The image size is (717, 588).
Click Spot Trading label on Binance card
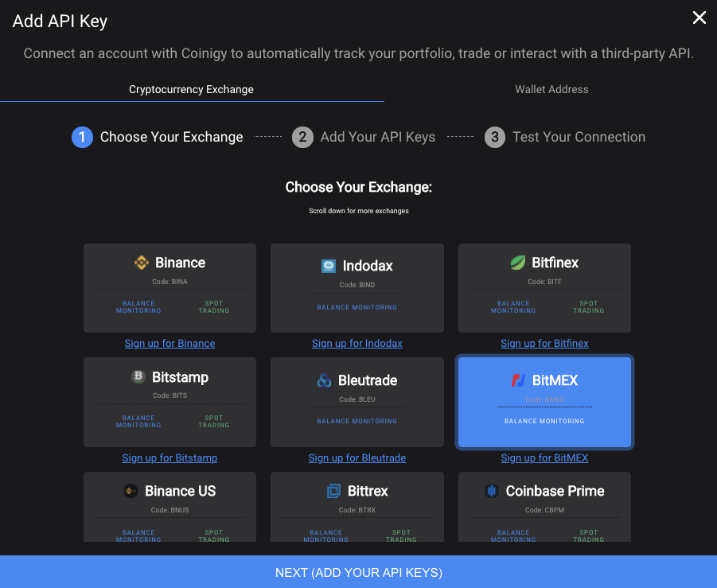(213, 307)
